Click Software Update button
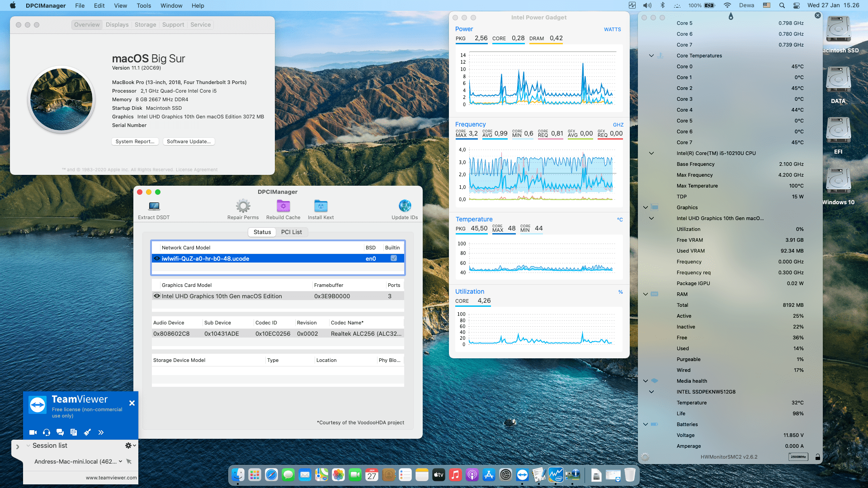The width and height of the screenshot is (868, 488). point(189,141)
